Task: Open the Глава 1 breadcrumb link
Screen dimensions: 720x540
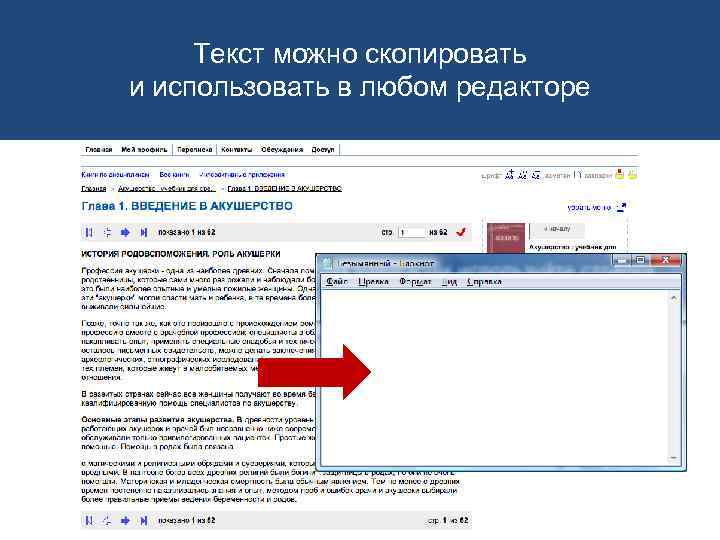Action: pos(285,189)
